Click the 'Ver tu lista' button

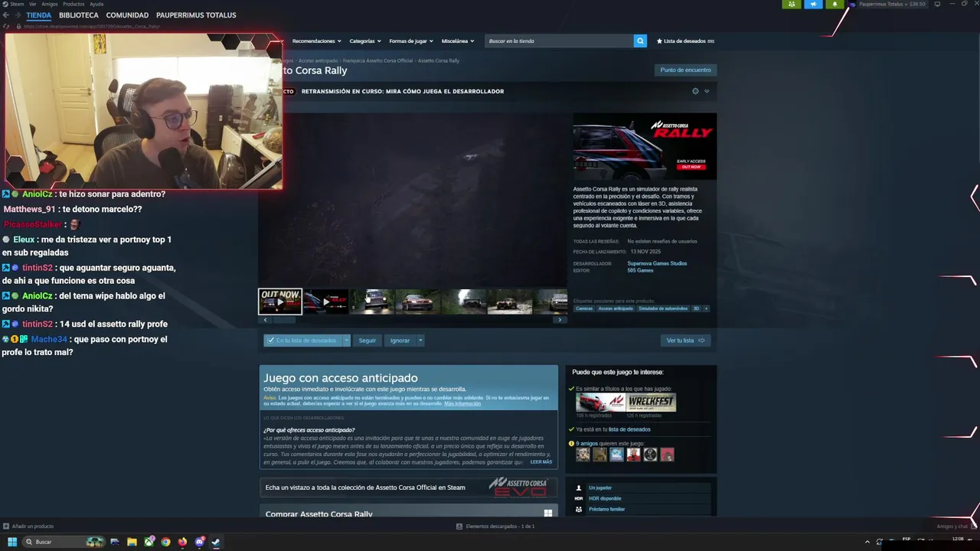[685, 341]
